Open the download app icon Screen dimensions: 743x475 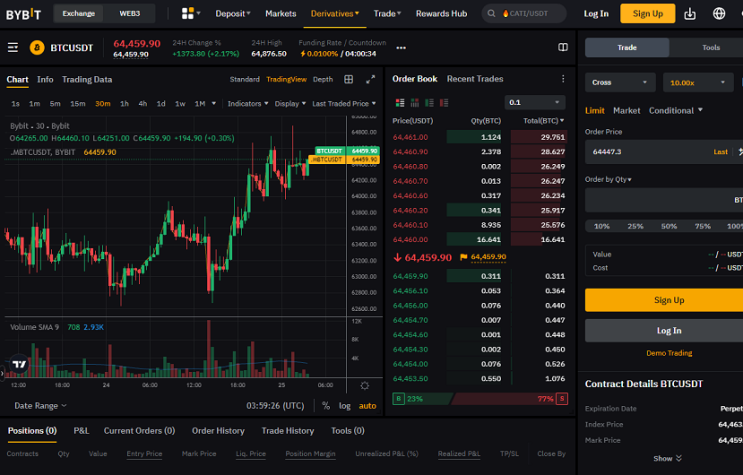tap(690, 14)
